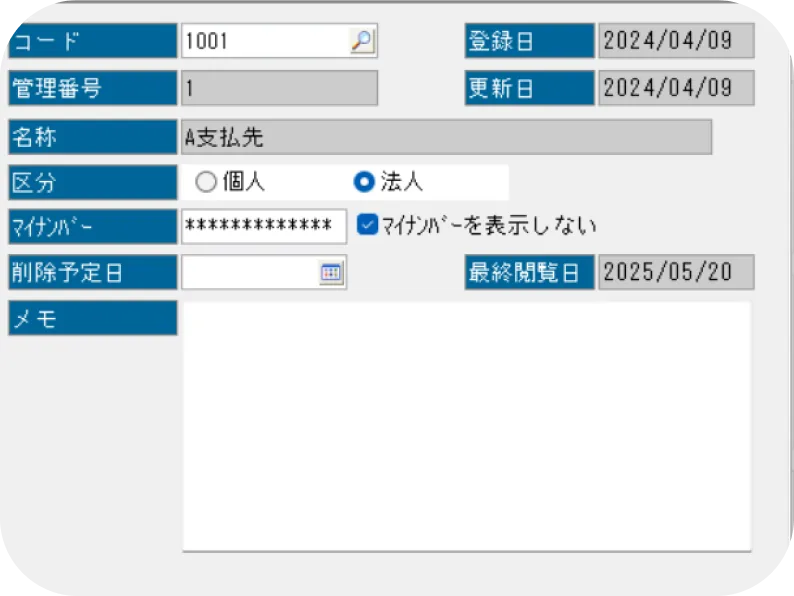Click inside the large メモ text area
The width and height of the screenshot is (794, 596).
[466, 426]
